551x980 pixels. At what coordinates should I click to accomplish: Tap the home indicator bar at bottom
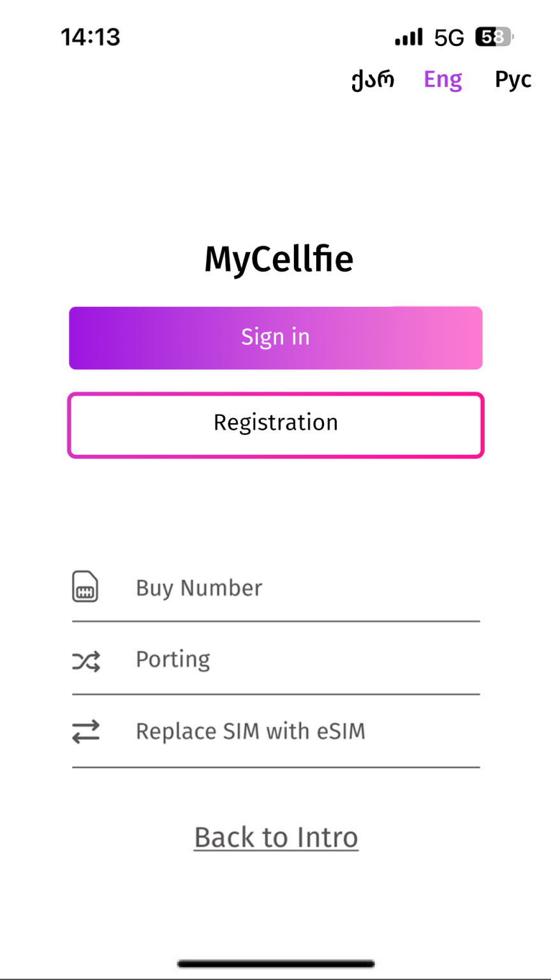[x=275, y=963]
